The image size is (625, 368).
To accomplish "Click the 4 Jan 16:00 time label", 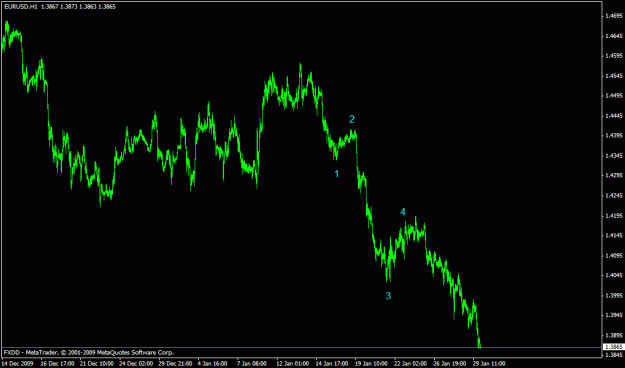I will tap(213, 364).
